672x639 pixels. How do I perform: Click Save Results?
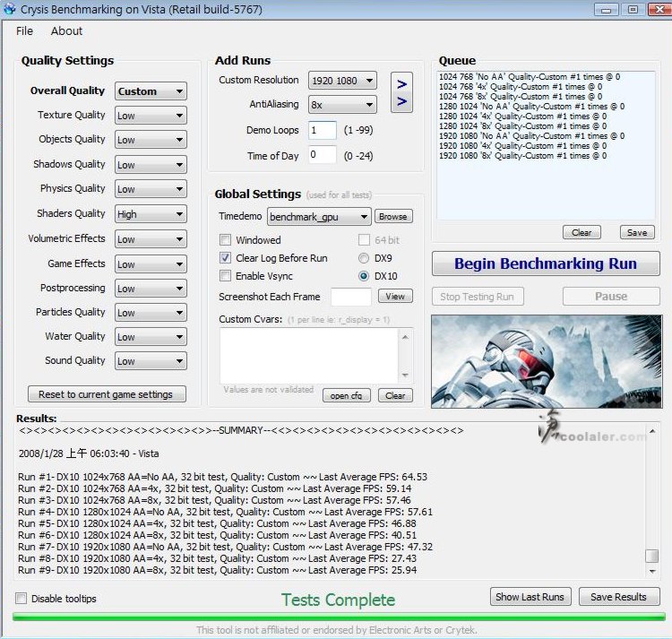point(619,597)
